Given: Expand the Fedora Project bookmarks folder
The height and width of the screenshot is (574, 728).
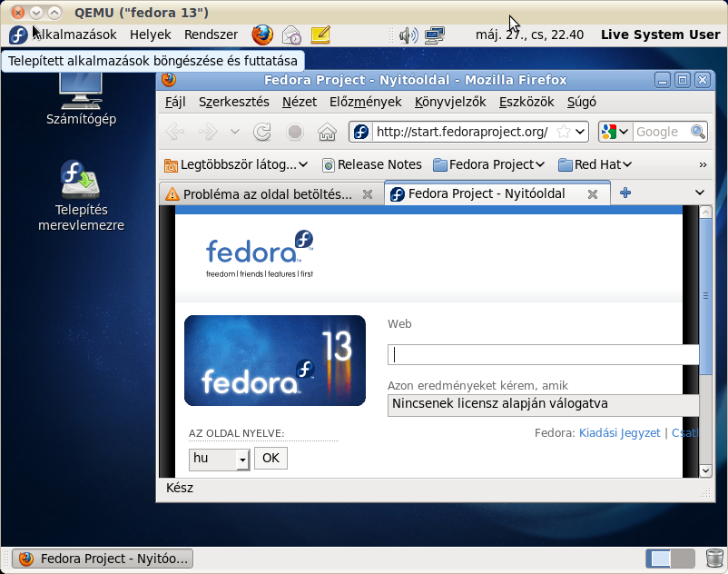Looking at the screenshot, I should tap(488, 164).
